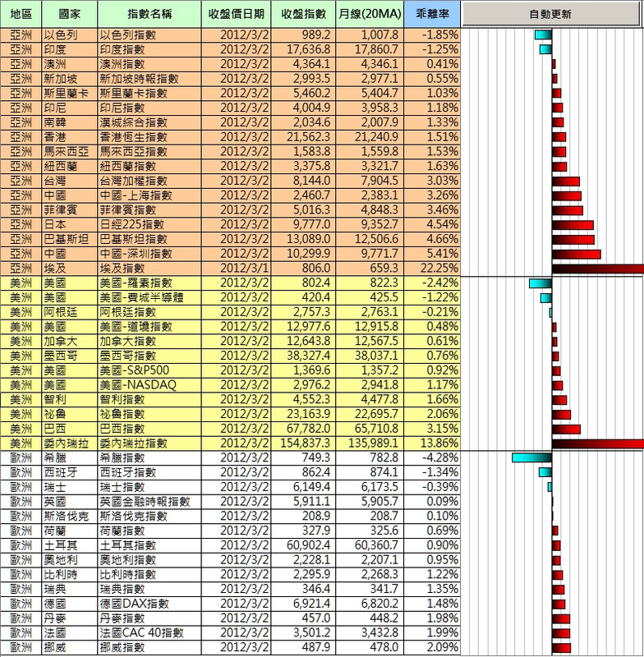Screen dimensions: 644x657
Task: Select the 瑞典指數 cell
Action: tap(149, 589)
